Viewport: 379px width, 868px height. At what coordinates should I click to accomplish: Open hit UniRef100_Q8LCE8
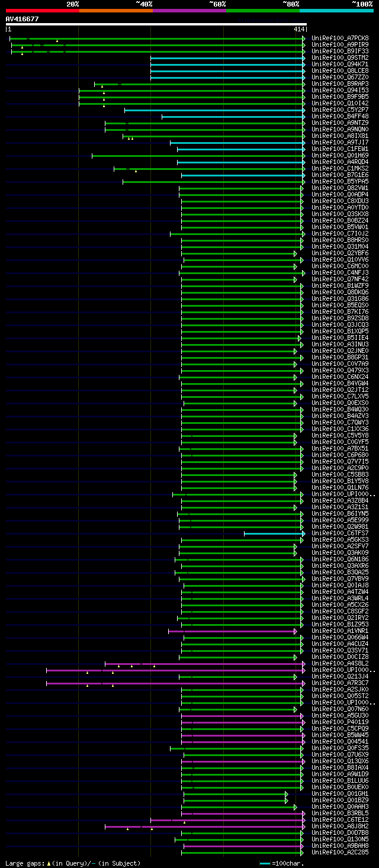tap(340, 70)
